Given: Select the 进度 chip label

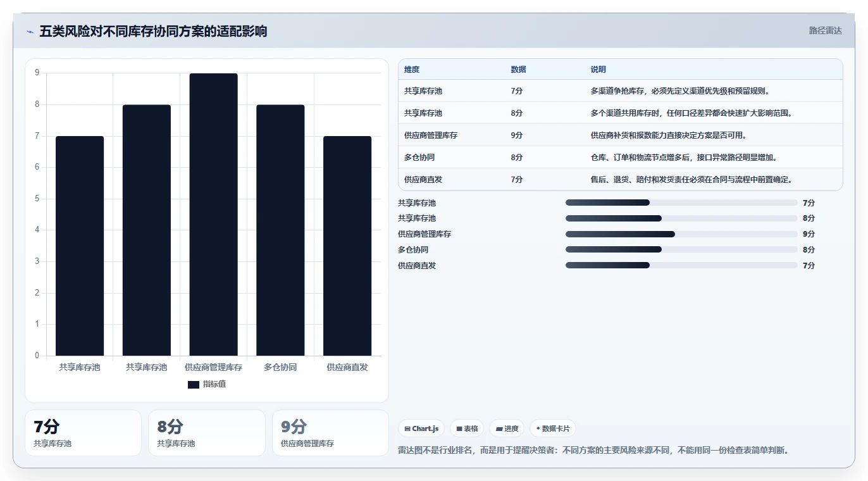Looking at the screenshot, I should (x=511, y=428).
